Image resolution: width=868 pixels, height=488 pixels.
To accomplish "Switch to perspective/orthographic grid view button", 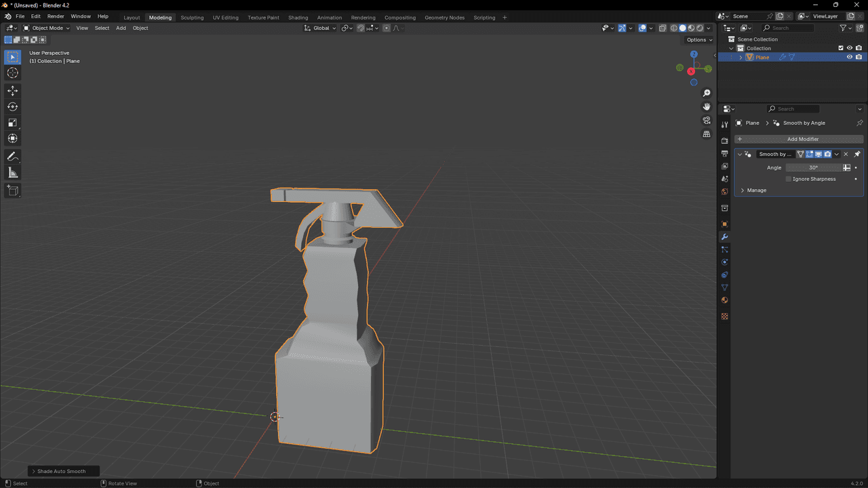I will pyautogui.click(x=707, y=134).
